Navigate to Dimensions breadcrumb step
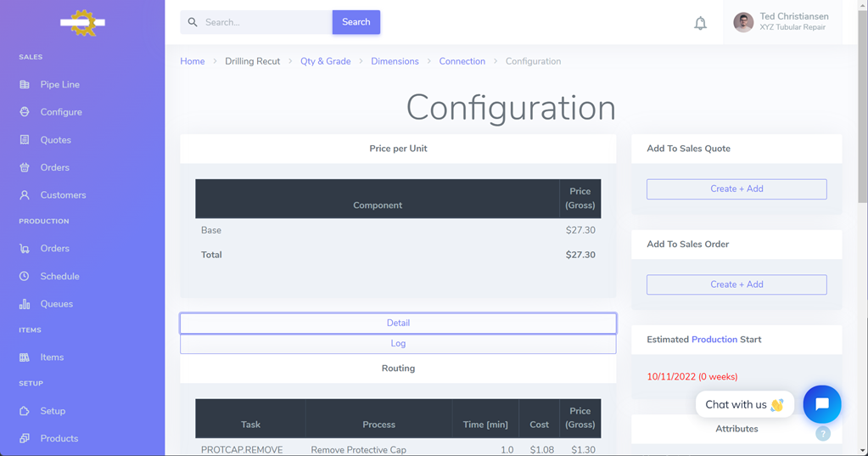Viewport: 868px width, 456px height. tap(395, 62)
